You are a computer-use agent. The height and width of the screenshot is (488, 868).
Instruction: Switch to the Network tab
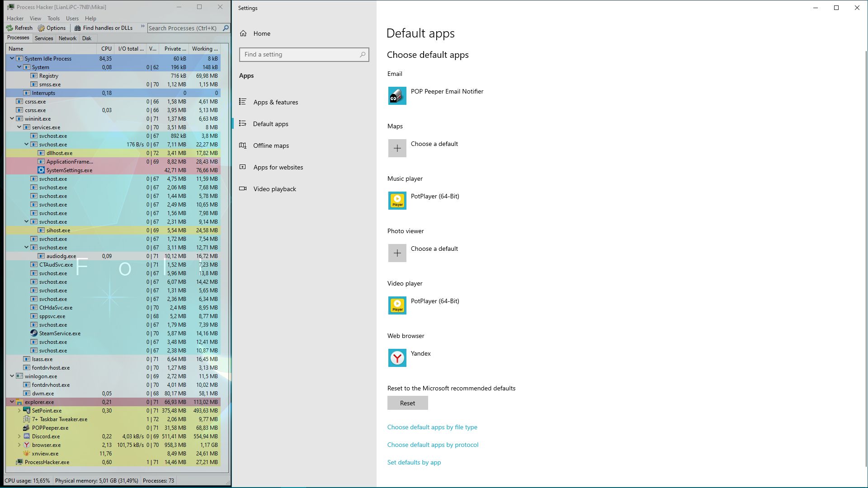coord(67,38)
